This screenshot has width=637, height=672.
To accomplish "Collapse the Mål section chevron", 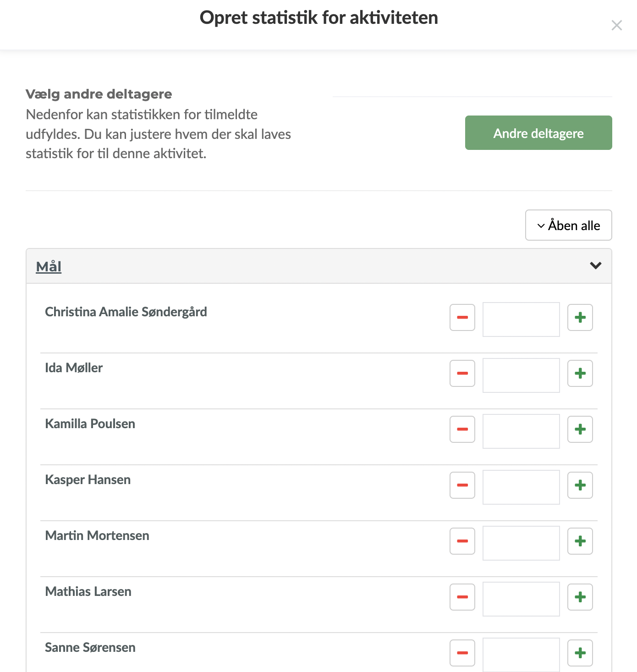I will point(595,265).
